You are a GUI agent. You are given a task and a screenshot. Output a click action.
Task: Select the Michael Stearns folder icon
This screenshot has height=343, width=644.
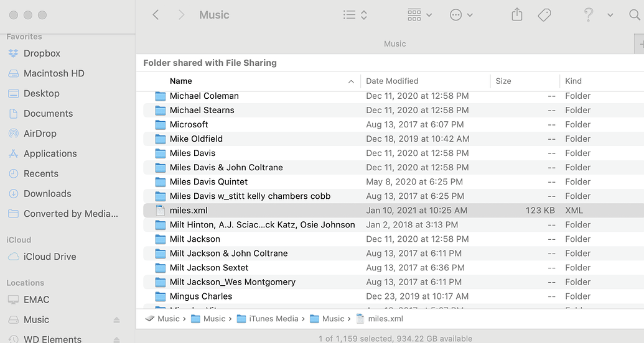click(x=160, y=111)
